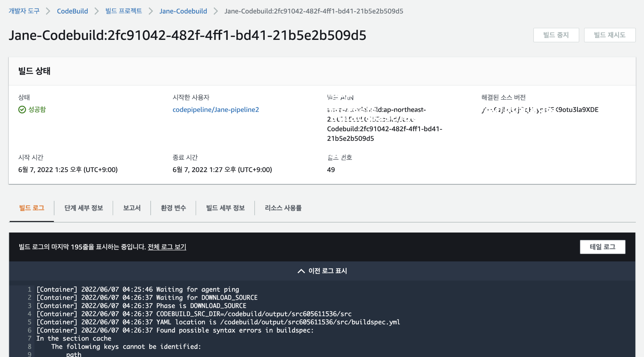Viewport: 644px width, 357px height.
Task: Open the 빌드 세부 정보 tab
Action: (225, 208)
